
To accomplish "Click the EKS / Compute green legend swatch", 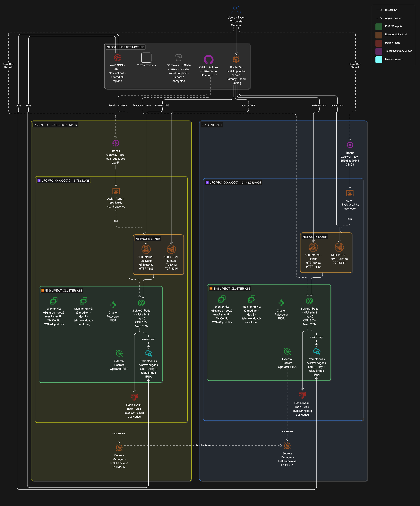I will [x=379, y=26].
